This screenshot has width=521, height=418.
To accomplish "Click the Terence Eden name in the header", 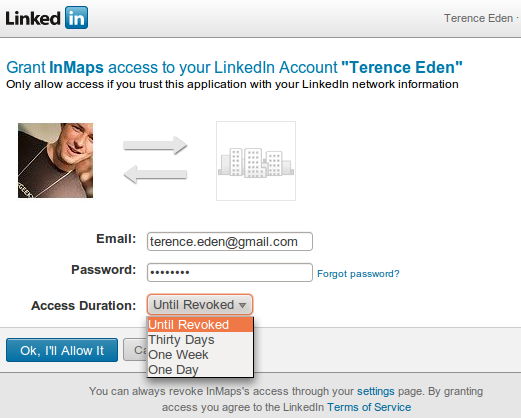I will [478, 18].
